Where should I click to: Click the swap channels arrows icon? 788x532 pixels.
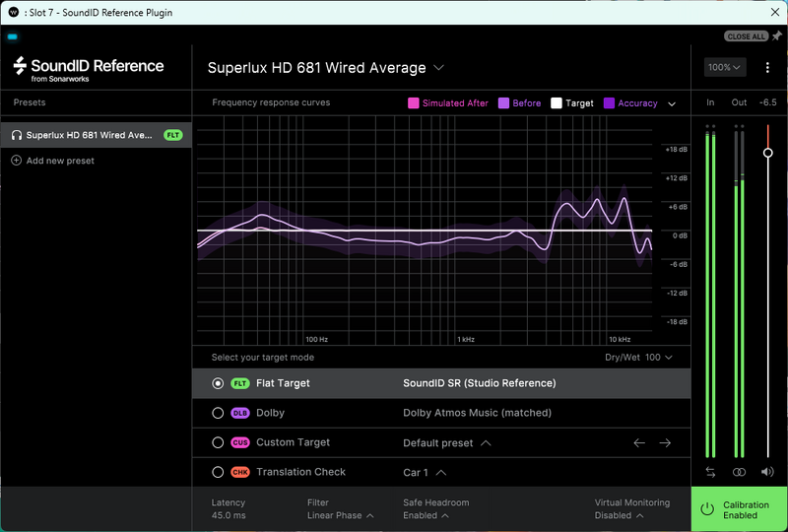710,472
